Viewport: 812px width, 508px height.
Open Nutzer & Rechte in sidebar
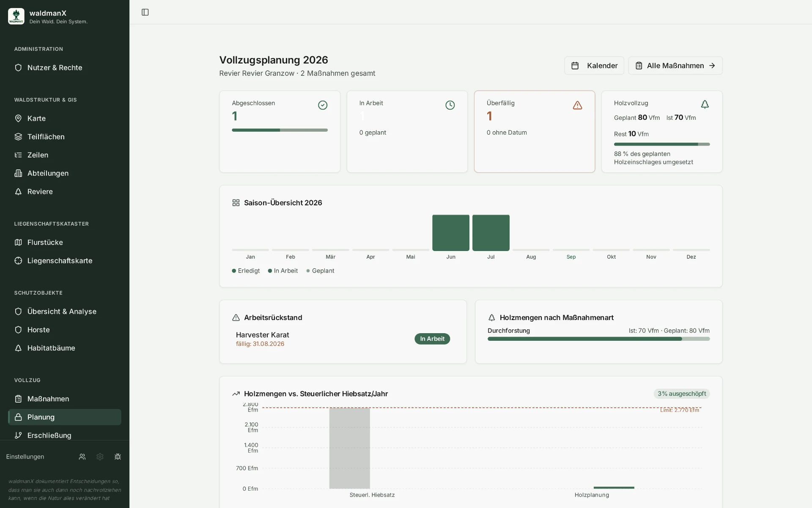coord(65,68)
